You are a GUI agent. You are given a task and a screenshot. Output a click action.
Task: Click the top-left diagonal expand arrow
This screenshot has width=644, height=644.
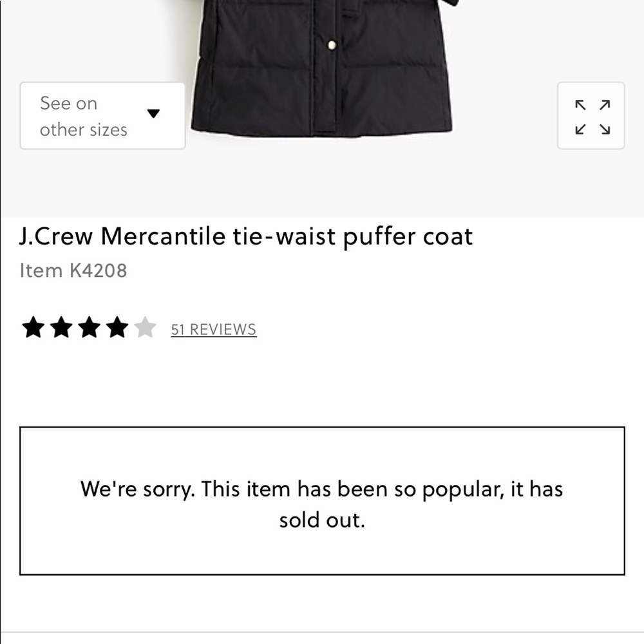point(580,104)
